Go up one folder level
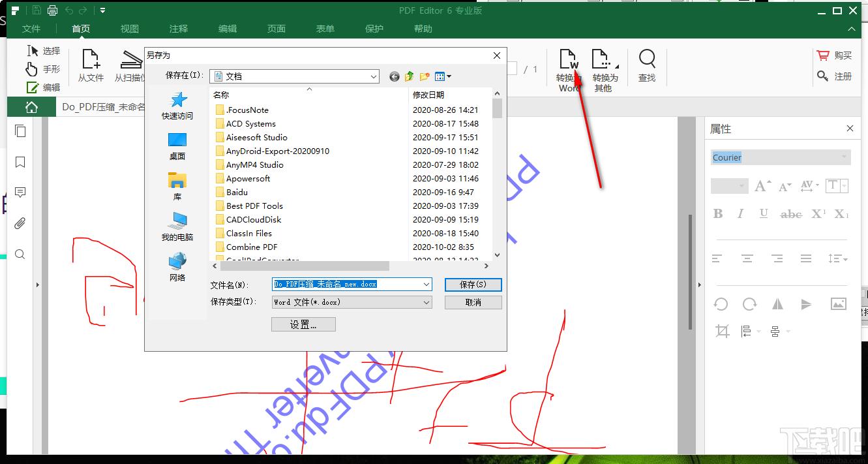868x464 pixels. pos(410,76)
